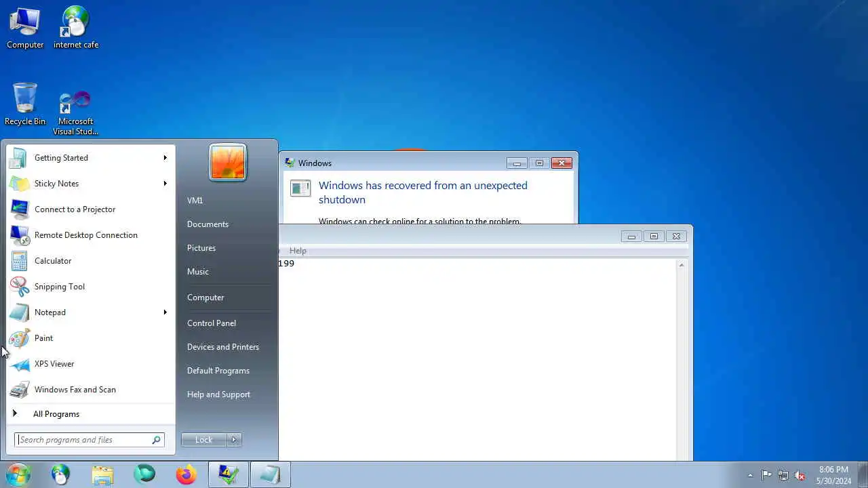
Task: Open the green circular taskbar app
Action: [144, 474]
